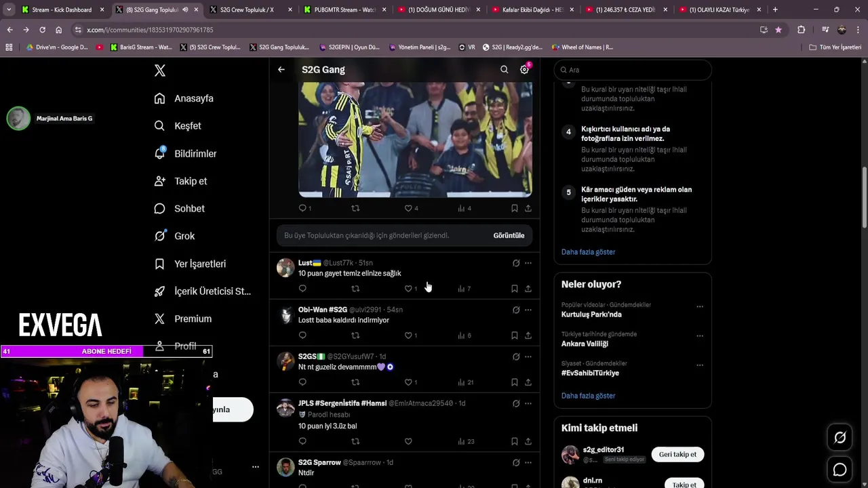Image resolution: width=868 pixels, height=488 pixels.
Task: Open Wheel of Names bookmark
Action: 581,47
